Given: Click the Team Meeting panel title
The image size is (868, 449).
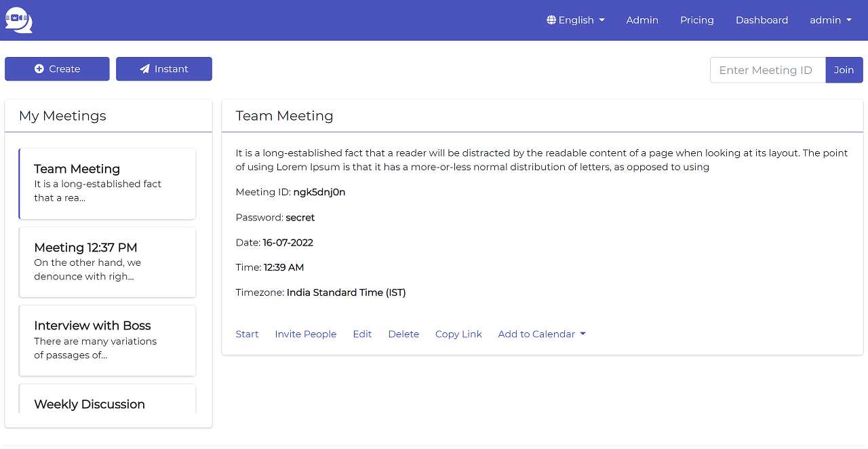Looking at the screenshot, I should pyautogui.click(x=285, y=116).
